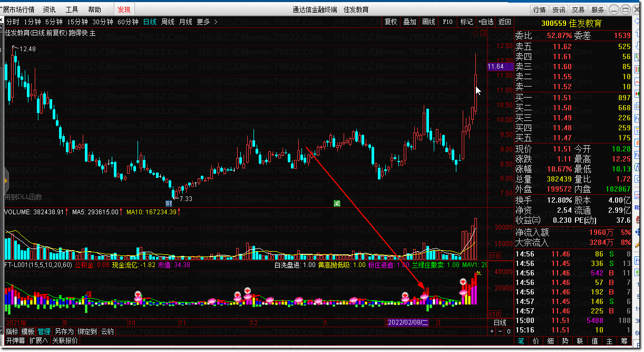Image resolution: width=644 pixels, height=352 pixels.
Task: Click the red rectangle panel icon above price axis
Action: pyautogui.click(x=483, y=33)
